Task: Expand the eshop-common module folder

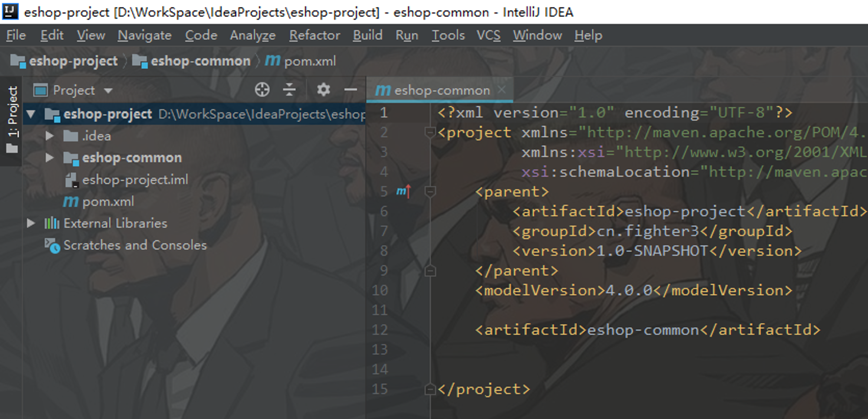Action: click(x=49, y=157)
